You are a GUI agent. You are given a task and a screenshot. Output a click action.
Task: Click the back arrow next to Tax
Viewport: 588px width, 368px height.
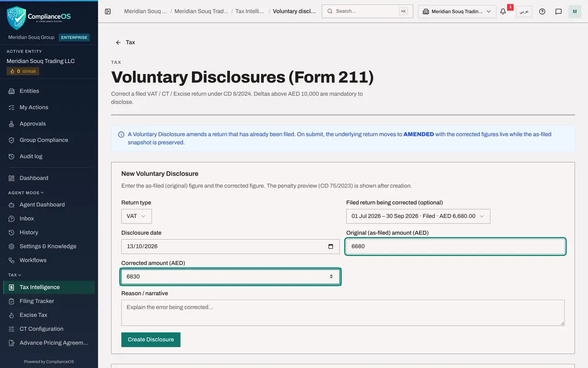tap(118, 42)
